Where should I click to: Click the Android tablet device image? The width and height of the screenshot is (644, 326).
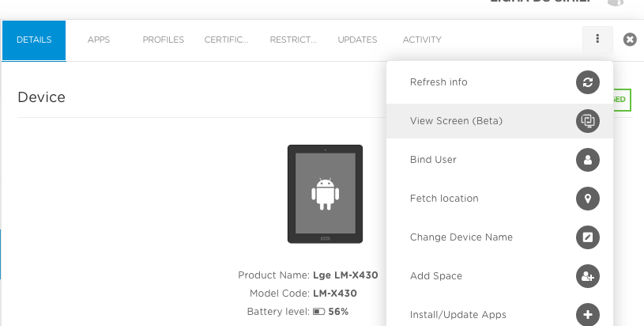325,194
